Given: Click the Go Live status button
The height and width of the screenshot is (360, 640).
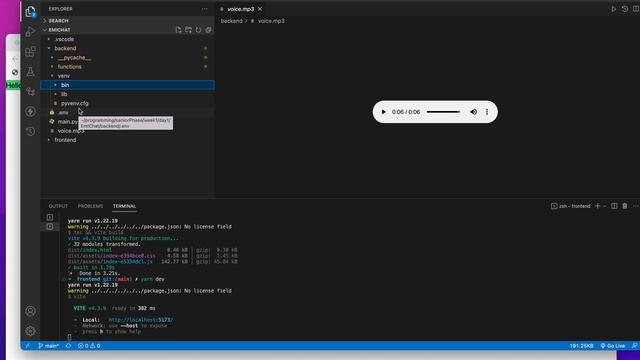Looking at the screenshot, I should click(613, 346).
